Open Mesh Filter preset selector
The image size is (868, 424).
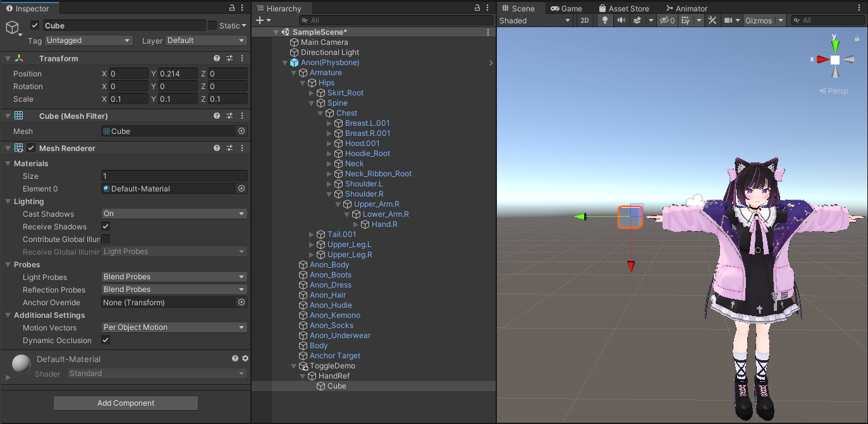[229, 116]
